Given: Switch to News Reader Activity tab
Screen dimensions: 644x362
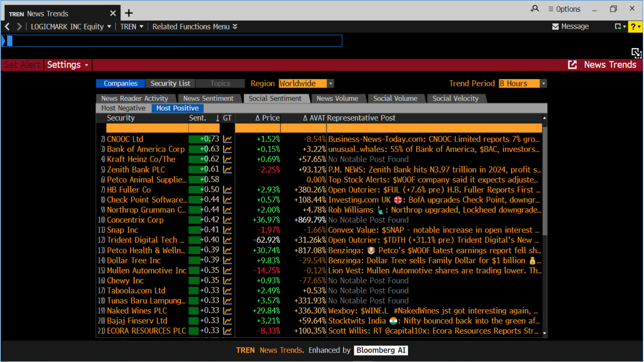Looking at the screenshot, I should 135,99.
